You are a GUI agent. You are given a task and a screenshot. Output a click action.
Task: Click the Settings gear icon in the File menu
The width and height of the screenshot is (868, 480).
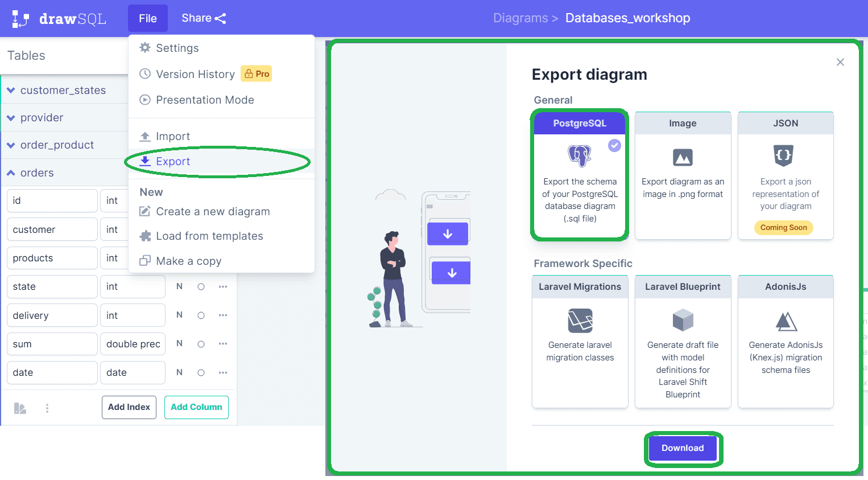145,47
